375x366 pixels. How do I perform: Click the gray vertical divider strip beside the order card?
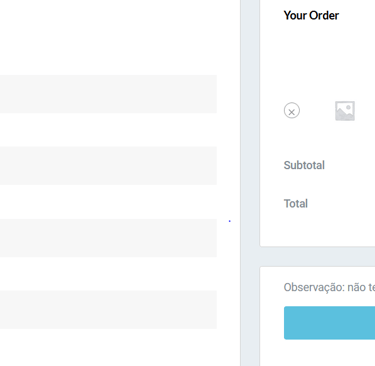pos(250,183)
